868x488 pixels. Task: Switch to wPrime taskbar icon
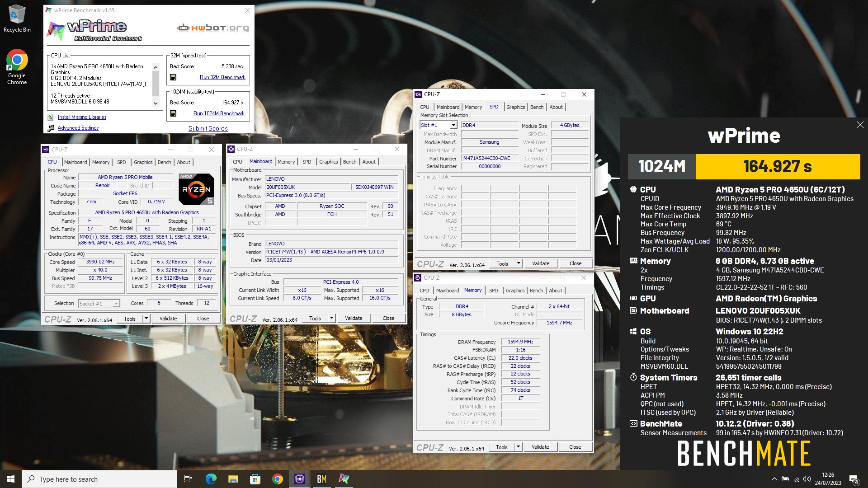344,479
